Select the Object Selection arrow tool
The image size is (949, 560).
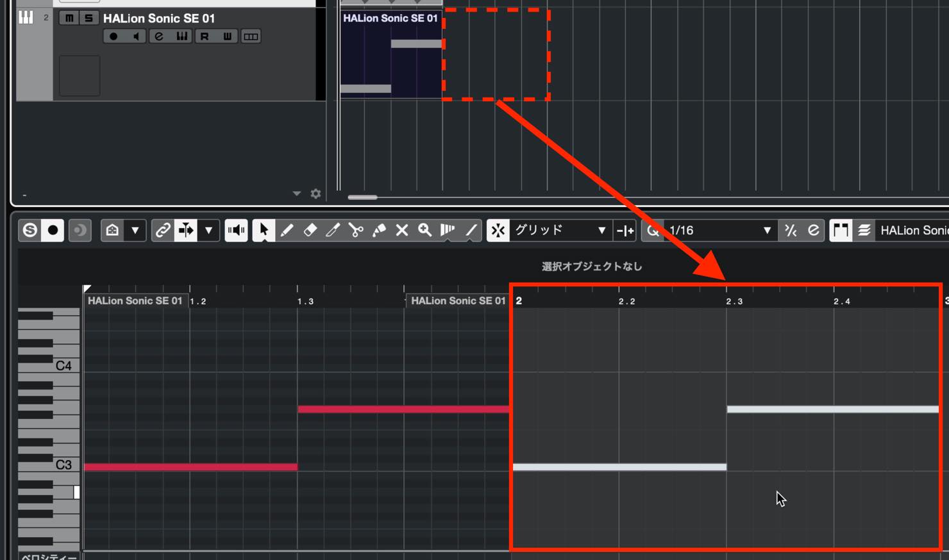264,230
